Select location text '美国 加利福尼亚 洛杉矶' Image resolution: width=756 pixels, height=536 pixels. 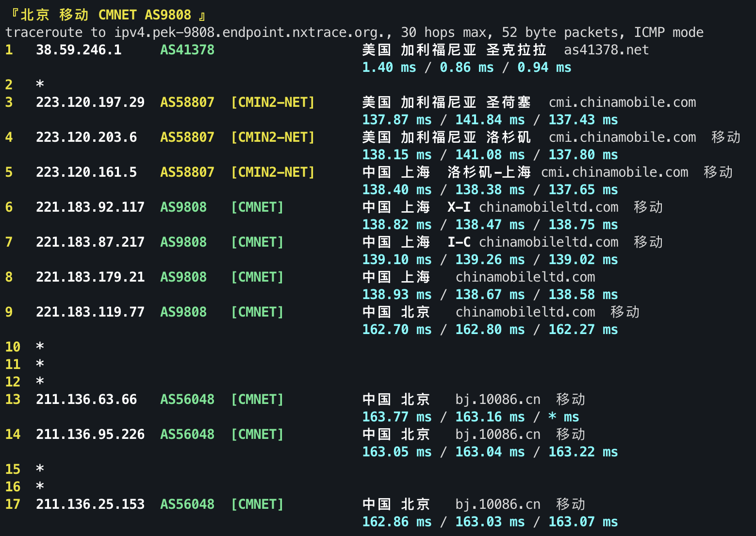click(446, 137)
